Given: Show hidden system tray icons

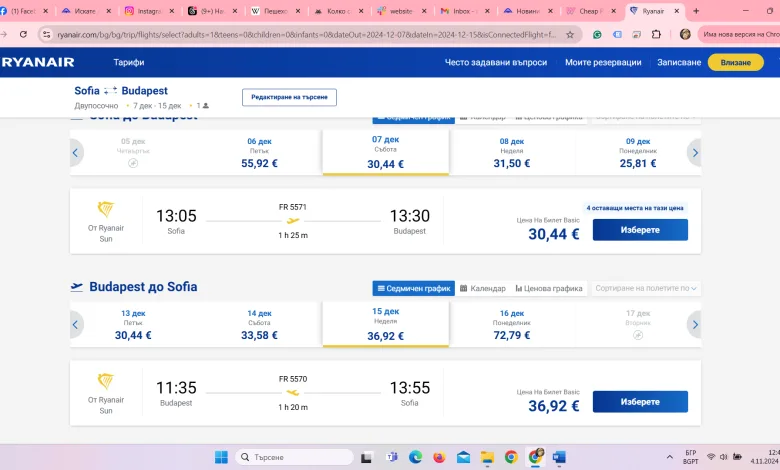Looking at the screenshot, I should point(670,457).
